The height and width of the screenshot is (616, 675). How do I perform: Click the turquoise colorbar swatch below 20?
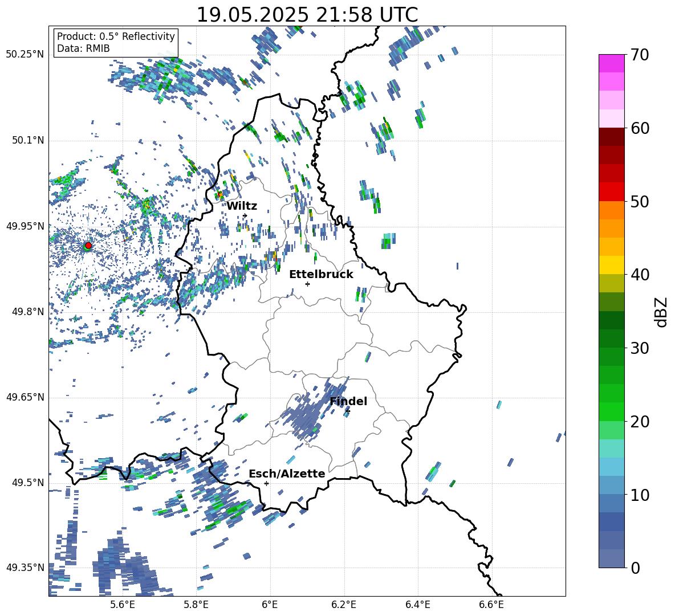(x=611, y=448)
